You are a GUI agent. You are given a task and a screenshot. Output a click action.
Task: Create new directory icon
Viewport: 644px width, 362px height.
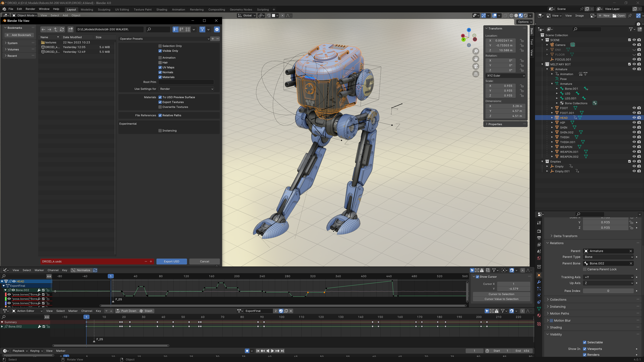[70, 29]
